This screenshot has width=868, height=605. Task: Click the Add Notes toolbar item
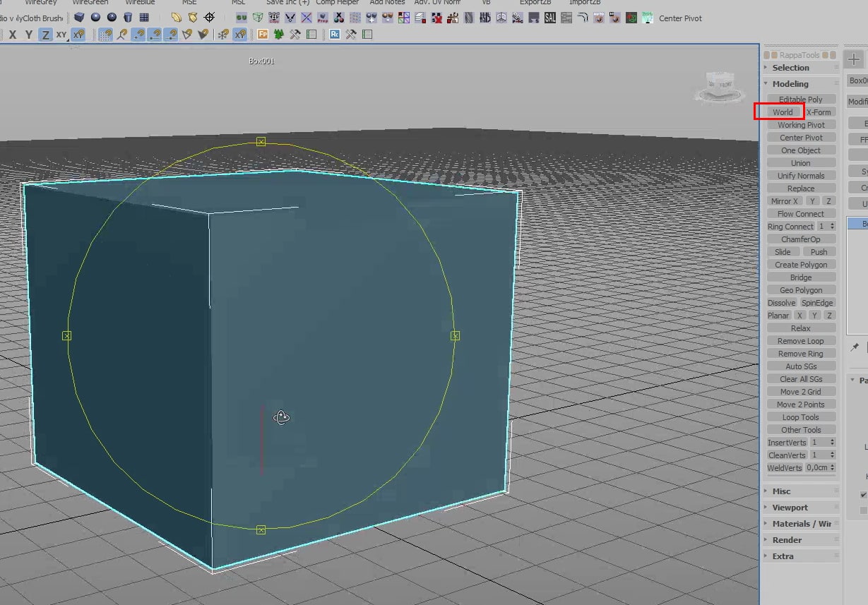click(386, 3)
